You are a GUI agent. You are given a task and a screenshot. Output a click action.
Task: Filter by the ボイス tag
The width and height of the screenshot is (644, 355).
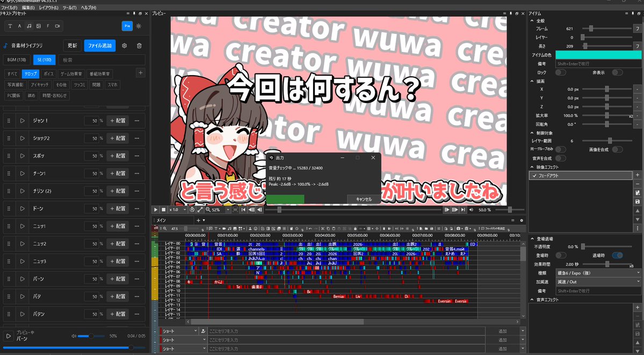coord(48,74)
